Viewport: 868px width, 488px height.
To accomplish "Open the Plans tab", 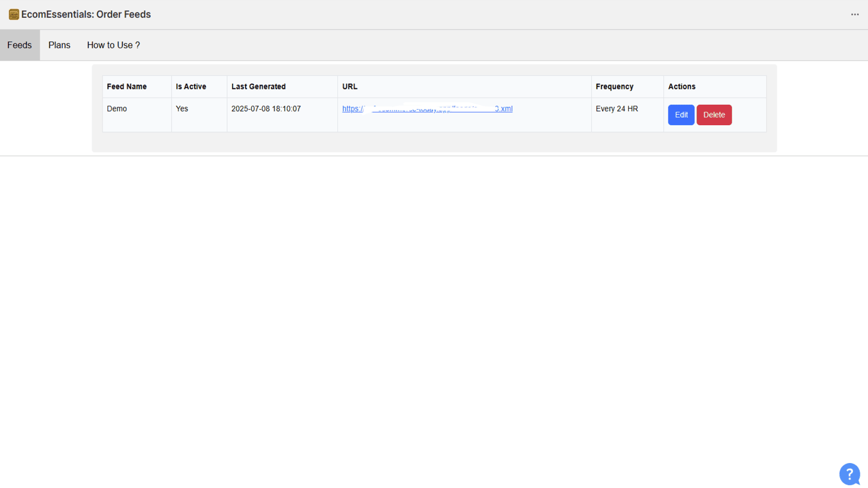I will [x=59, y=45].
